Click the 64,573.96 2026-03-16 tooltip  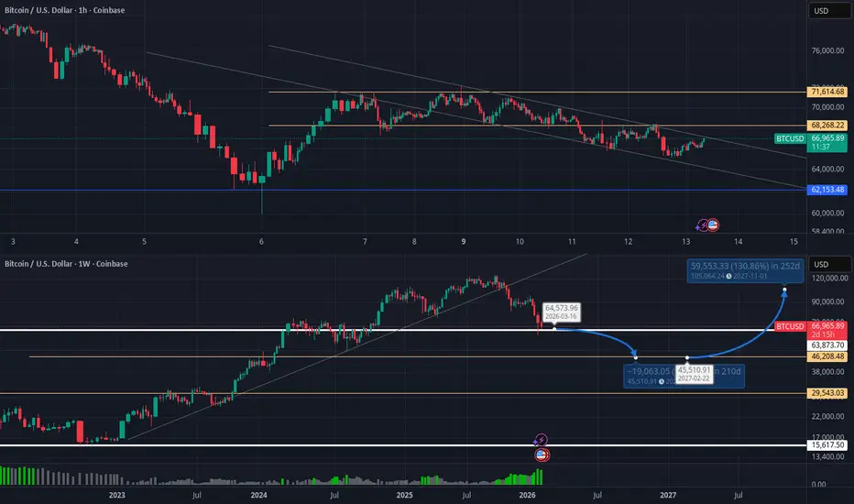tap(561, 312)
